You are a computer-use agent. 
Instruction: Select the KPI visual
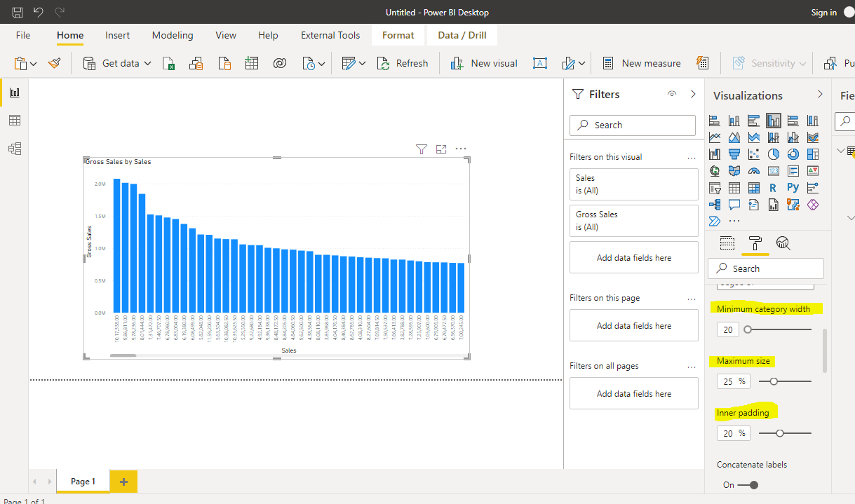[x=813, y=170]
